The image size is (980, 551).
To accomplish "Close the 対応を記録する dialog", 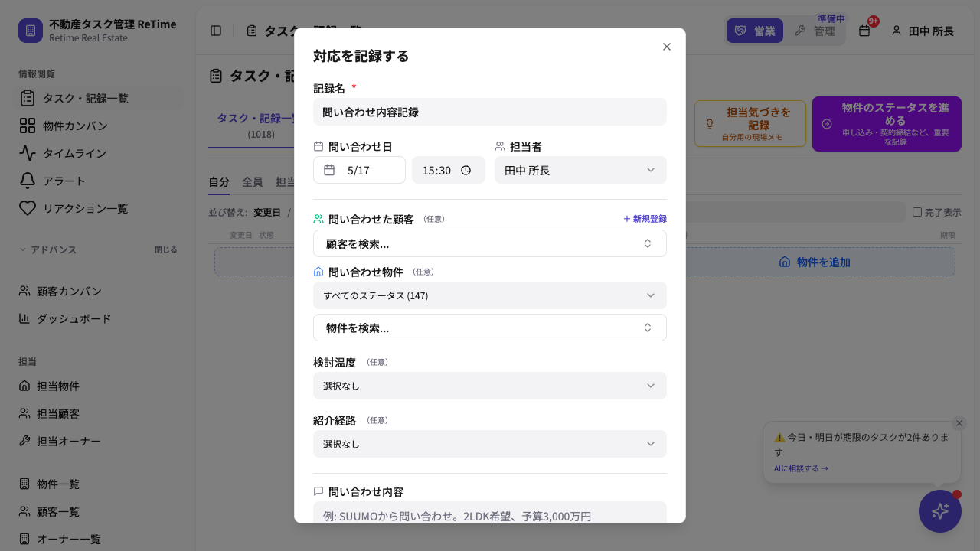I will click(667, 47).
